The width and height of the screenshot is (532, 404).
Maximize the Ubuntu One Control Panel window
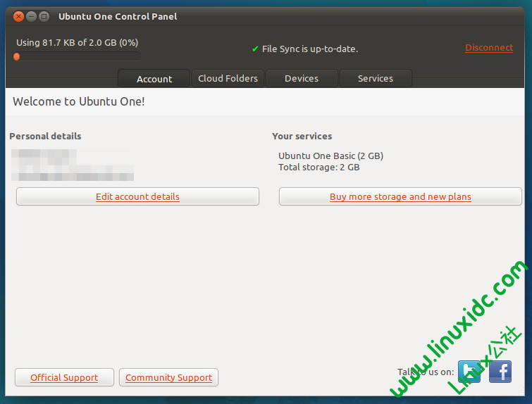pos(44,16)
